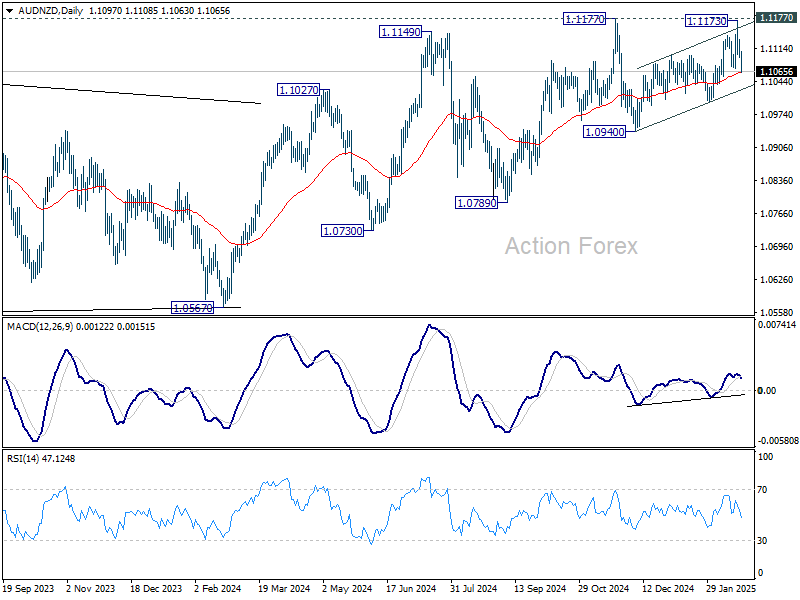800x600 pixels.
Task: Click the 1.05580 price axis value
Action: click(777, 312)
